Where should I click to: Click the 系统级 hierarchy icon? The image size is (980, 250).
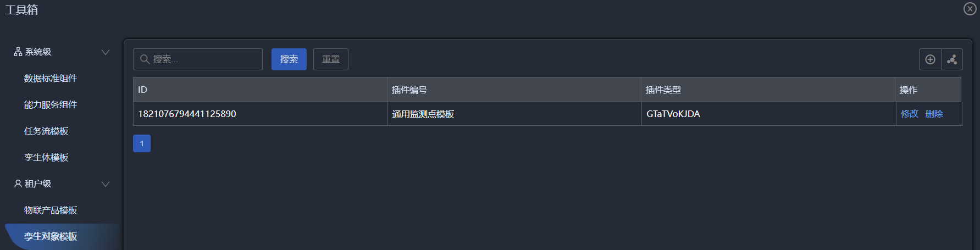[18, 52]
